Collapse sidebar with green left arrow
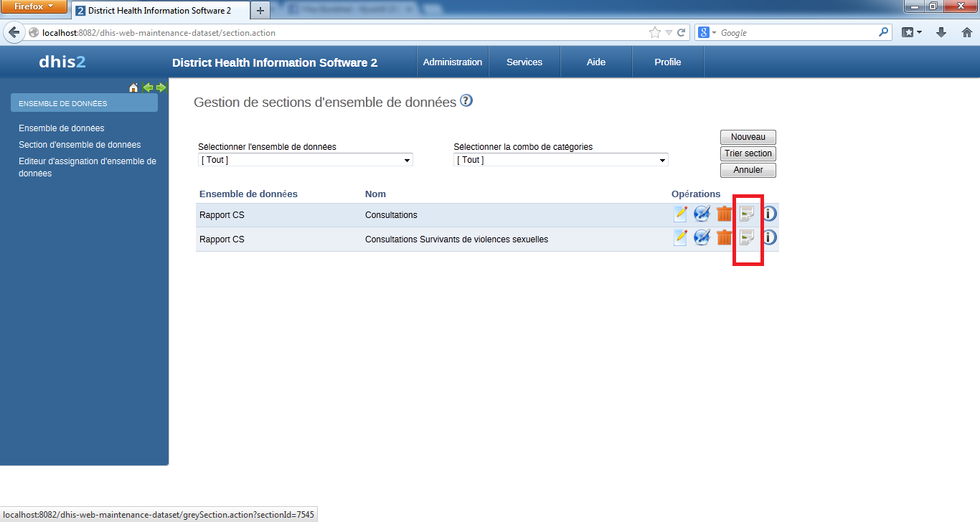The height and width of the screenshot is (522, 980). point(148,87)
